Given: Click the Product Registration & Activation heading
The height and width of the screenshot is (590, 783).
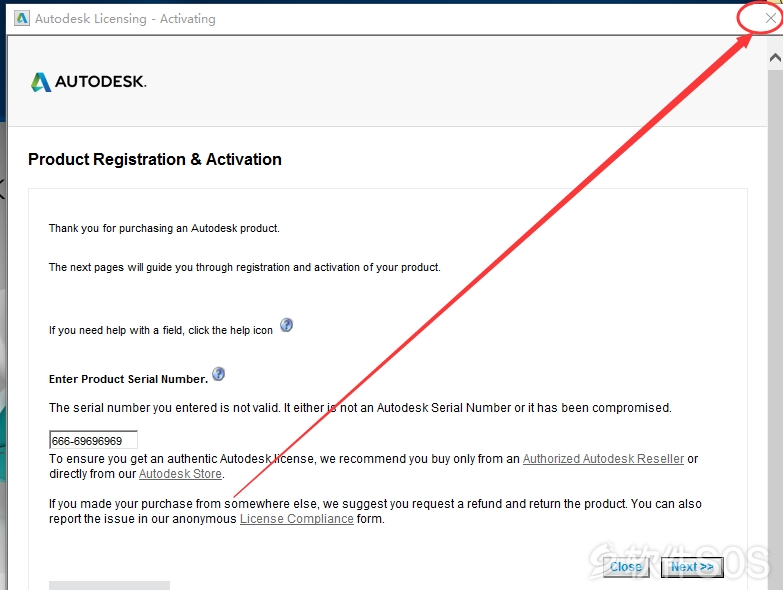Looking at the screenshot, I should [x=155, y=159].
